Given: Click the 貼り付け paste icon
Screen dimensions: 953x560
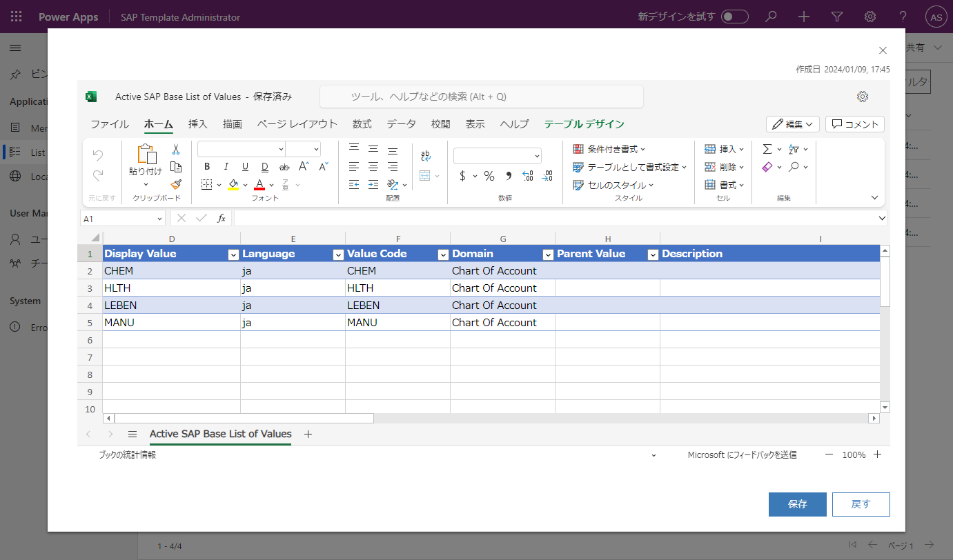Looking at the screenshot, I should 146,154.
